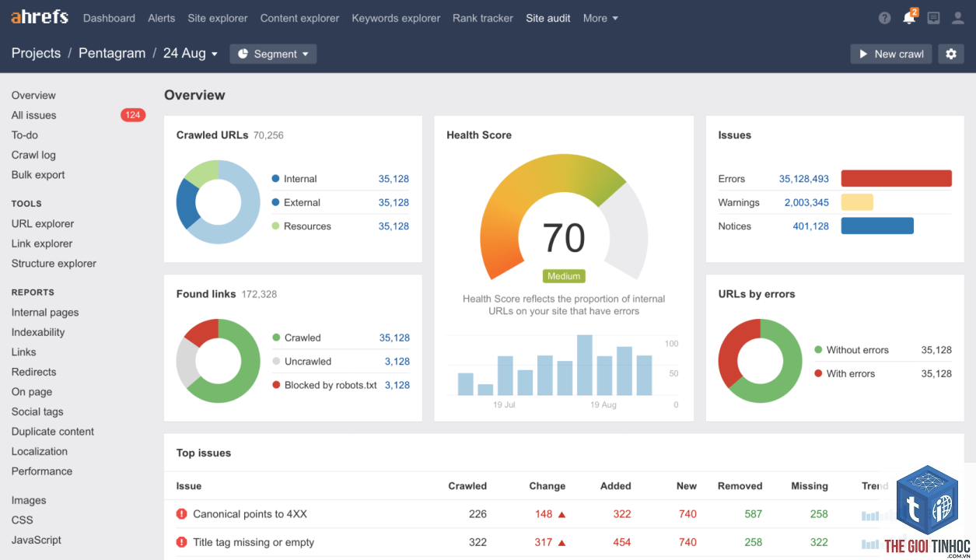Open Bulk export
The height and width of the screenshot is (560, 976).
click(38, 175)
